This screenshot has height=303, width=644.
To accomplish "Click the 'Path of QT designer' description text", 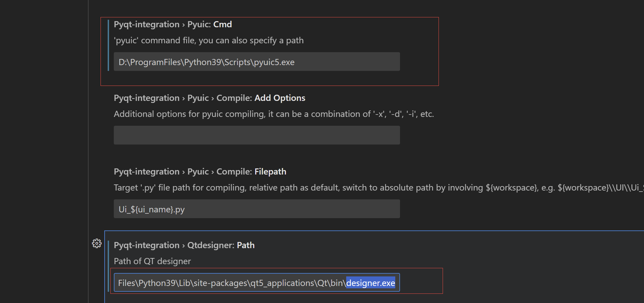I will click(x=152, y=261).
